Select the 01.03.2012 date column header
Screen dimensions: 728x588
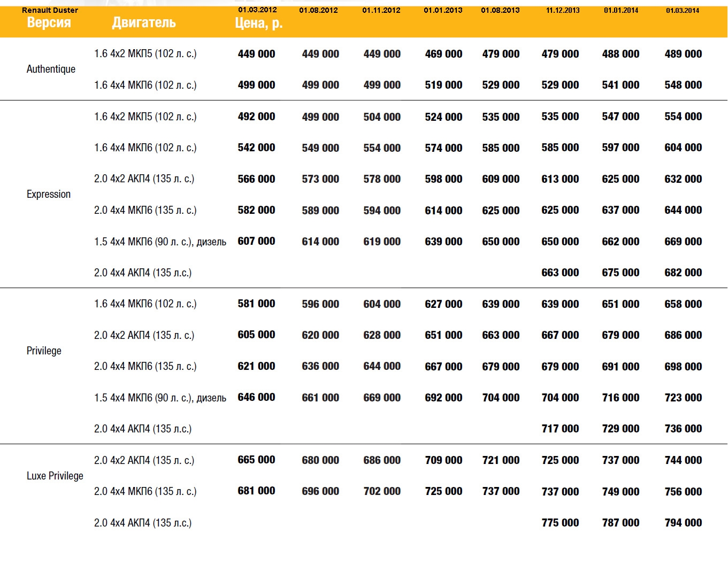[x=257, y=10]
